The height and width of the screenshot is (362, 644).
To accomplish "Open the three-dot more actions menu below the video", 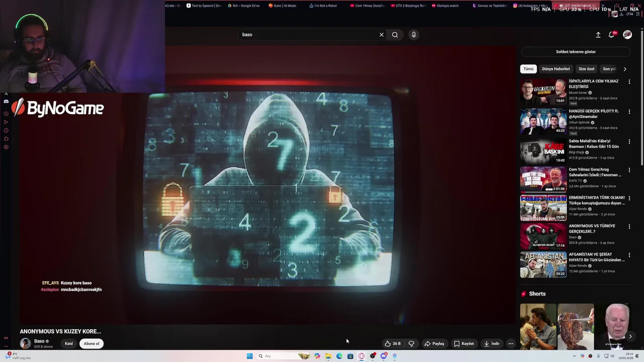I will pyautogui.click(x=511, y=344).
